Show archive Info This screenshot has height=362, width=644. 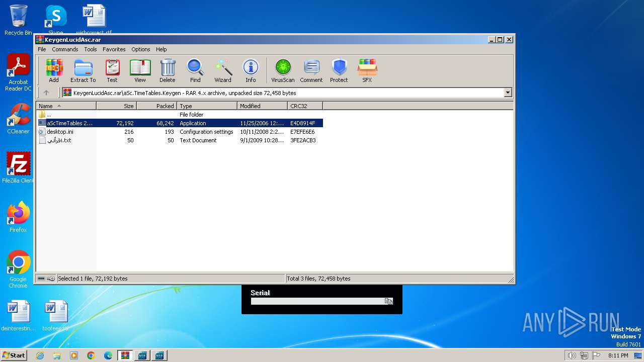tap(251, 71)
